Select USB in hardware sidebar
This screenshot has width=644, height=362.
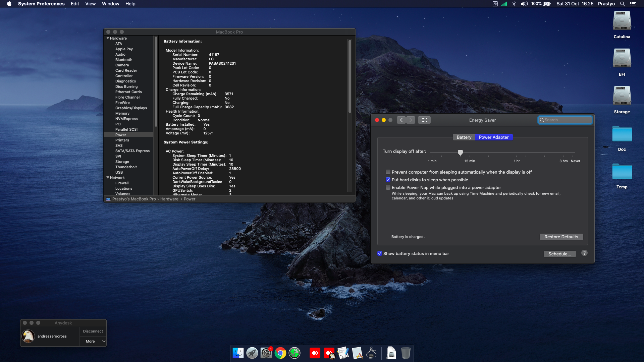pyautogui.click(x=119, y=172)
